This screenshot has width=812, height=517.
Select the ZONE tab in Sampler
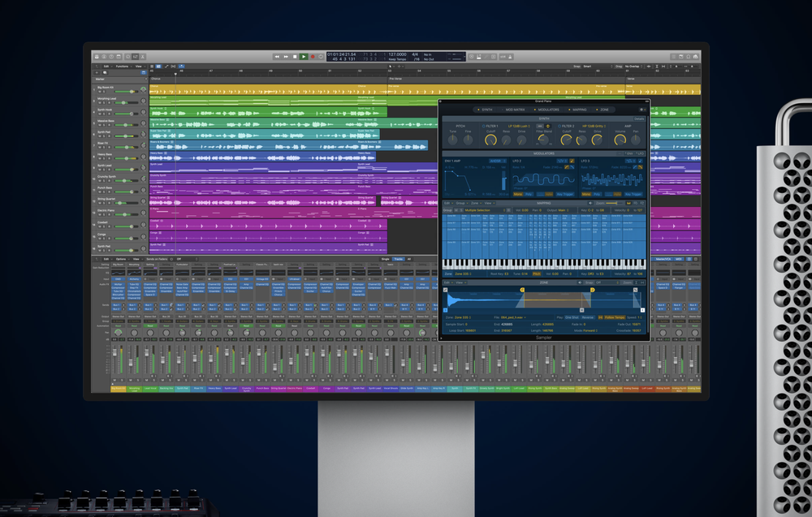tap(603, 109)
